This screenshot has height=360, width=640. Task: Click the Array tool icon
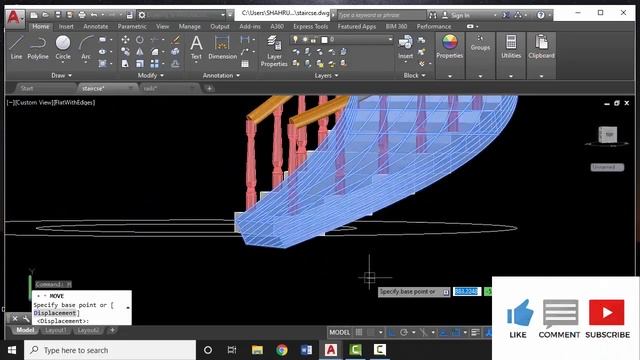[x=154, y=64]
